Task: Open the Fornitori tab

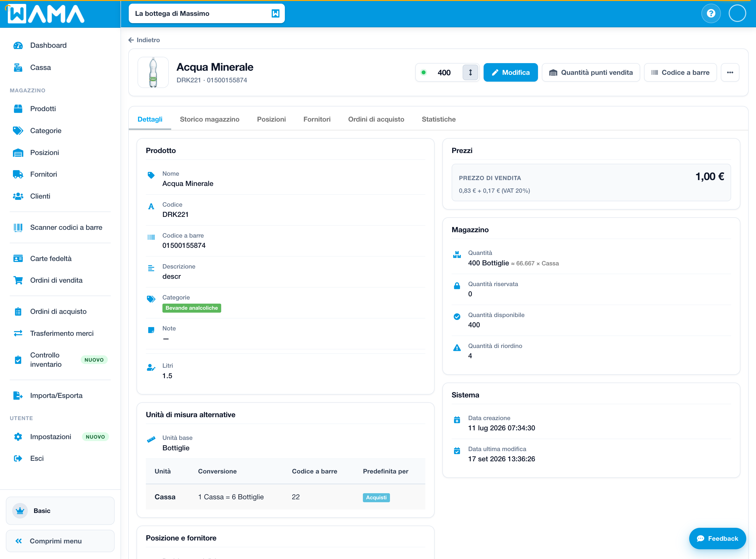Action: click(x=317, y=119)
